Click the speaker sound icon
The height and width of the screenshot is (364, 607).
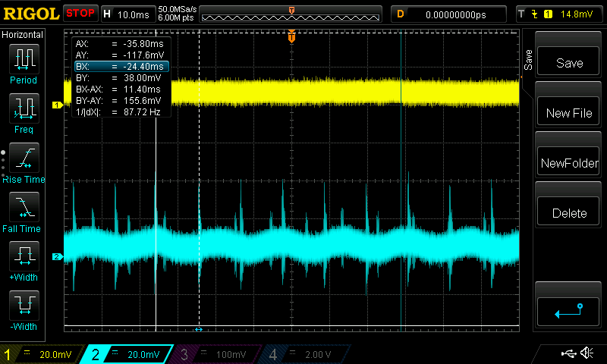click(x=587, y=353)
